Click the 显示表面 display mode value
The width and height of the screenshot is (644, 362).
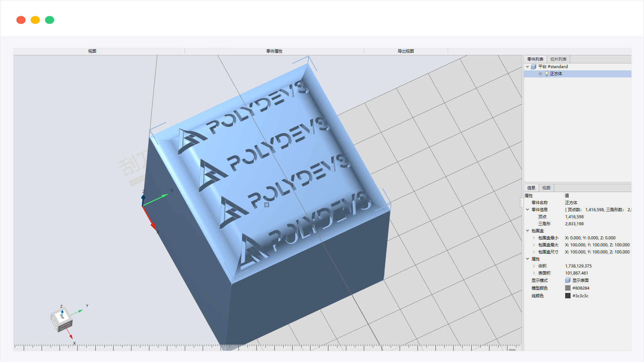point(581,281)
